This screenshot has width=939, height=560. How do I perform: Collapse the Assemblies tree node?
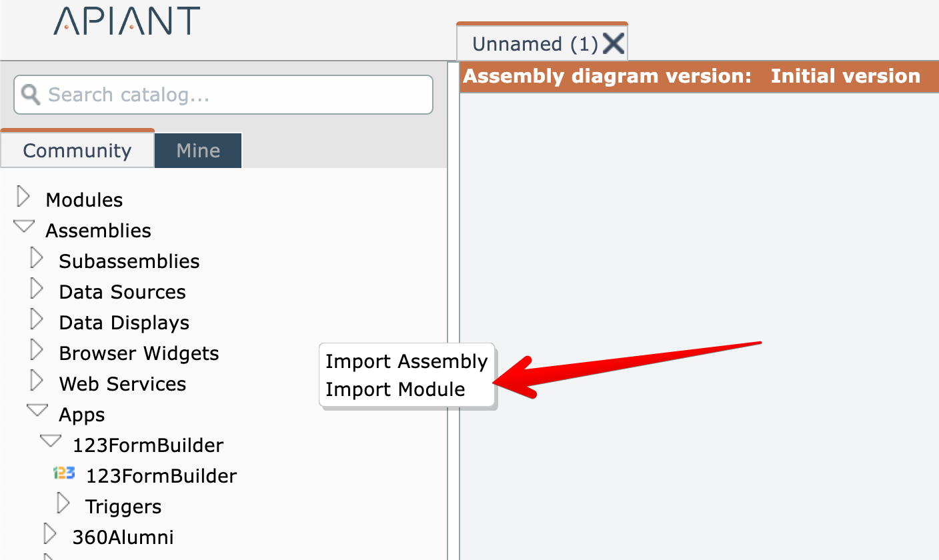pos(24,227)
